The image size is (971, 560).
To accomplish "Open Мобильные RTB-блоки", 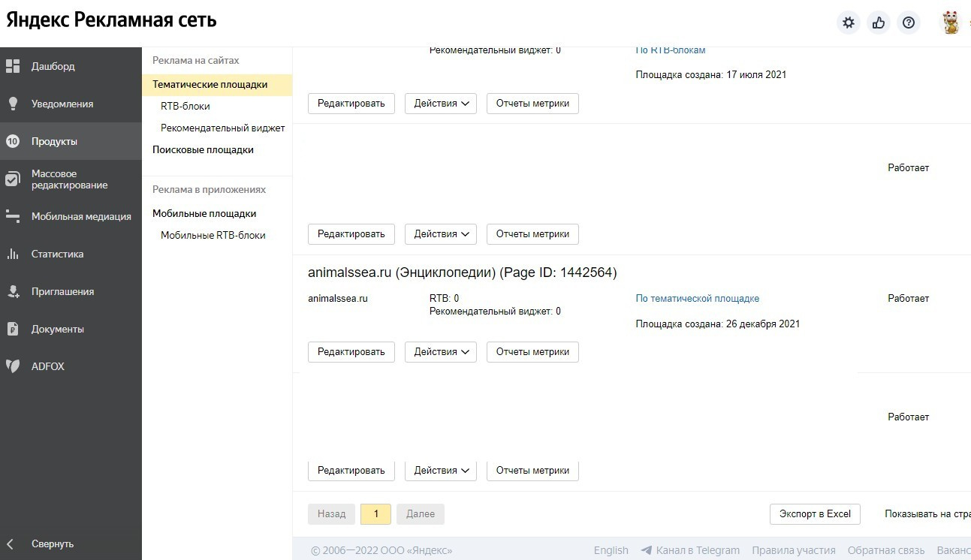I will coord(213,236).
